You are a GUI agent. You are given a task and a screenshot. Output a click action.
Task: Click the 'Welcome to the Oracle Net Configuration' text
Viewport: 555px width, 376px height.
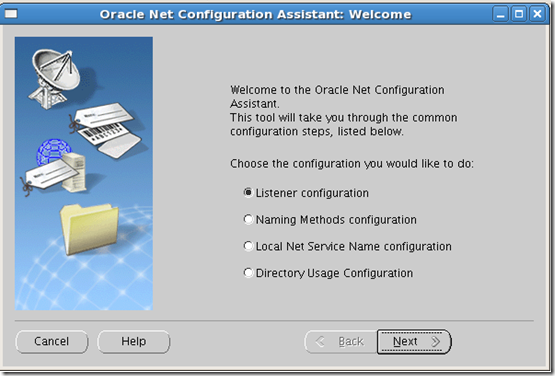point(337,90)
